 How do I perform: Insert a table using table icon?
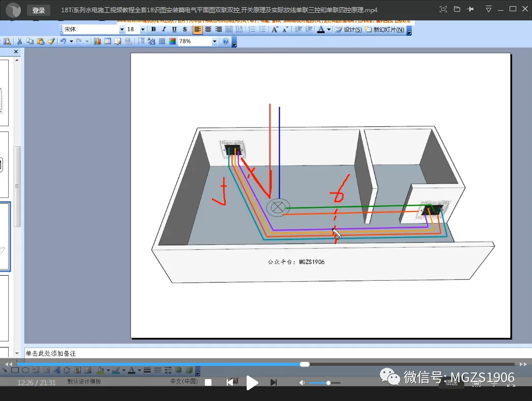(x=108, y=41)
